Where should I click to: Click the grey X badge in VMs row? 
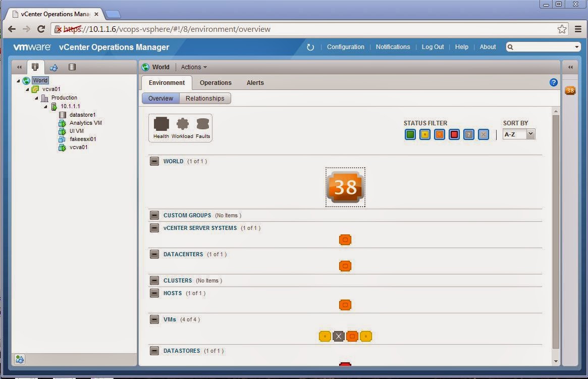coord(339,336)
